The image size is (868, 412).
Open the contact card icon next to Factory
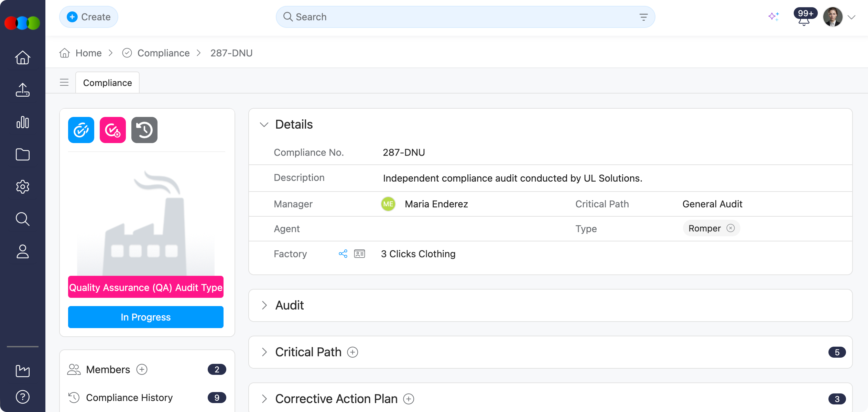pos(359,254)
